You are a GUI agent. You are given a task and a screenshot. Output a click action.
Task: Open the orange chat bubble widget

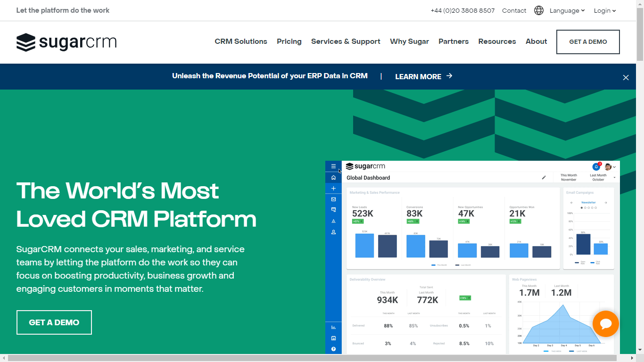[x=606, y=324]
